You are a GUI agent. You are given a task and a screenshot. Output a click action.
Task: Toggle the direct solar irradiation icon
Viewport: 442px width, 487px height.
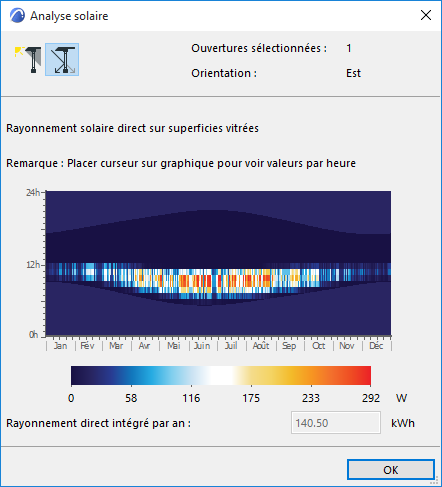62,60
